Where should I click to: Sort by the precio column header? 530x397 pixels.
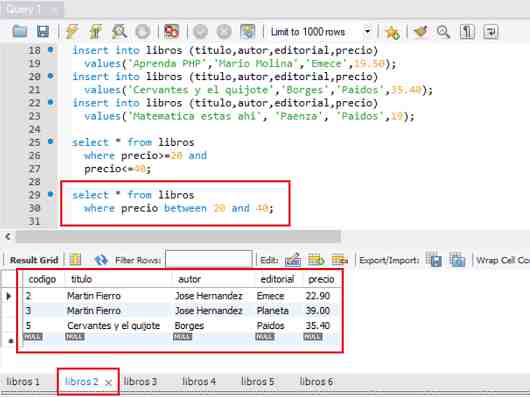click(321, 279)
